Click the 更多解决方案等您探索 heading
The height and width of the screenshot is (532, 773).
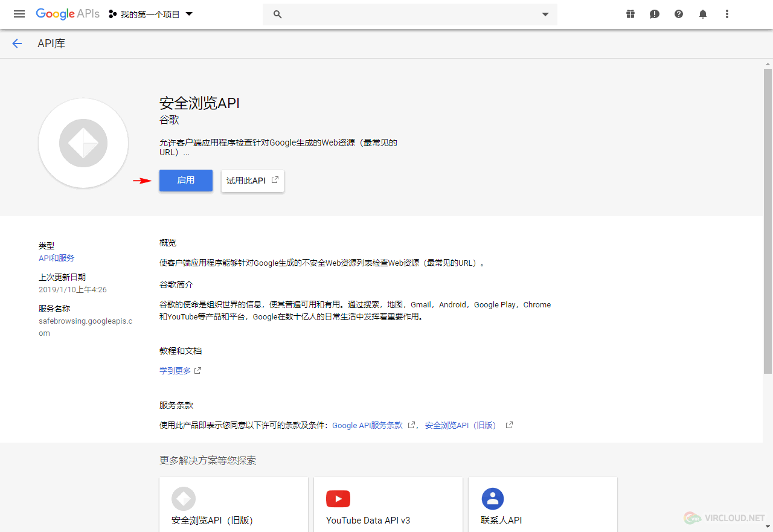click(x=208, y=461)
